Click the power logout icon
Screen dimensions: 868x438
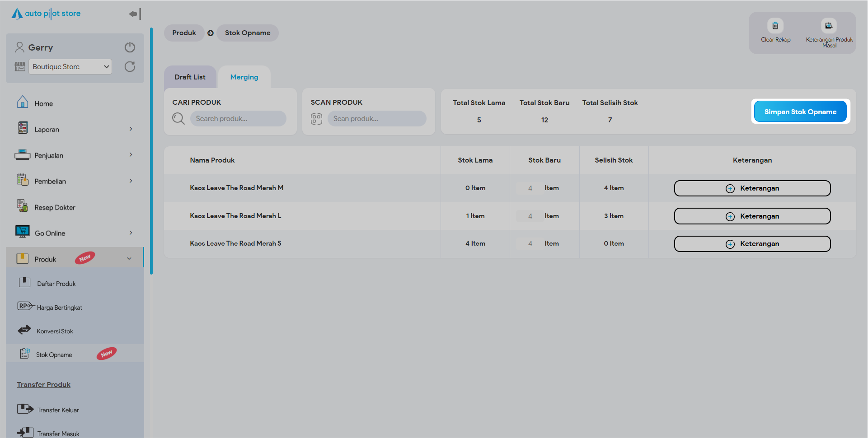pyautogui.click(x=130, y=47)
